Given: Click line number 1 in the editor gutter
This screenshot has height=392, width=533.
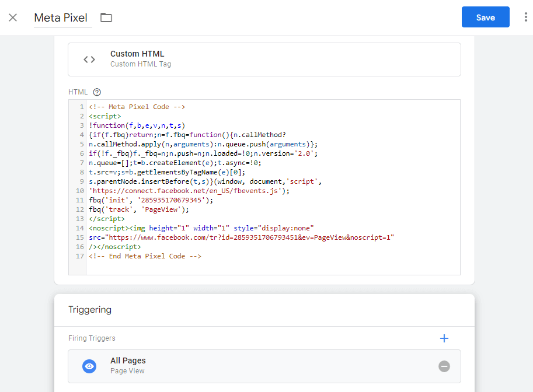Looking at the screenshot, I should point(82,107).
